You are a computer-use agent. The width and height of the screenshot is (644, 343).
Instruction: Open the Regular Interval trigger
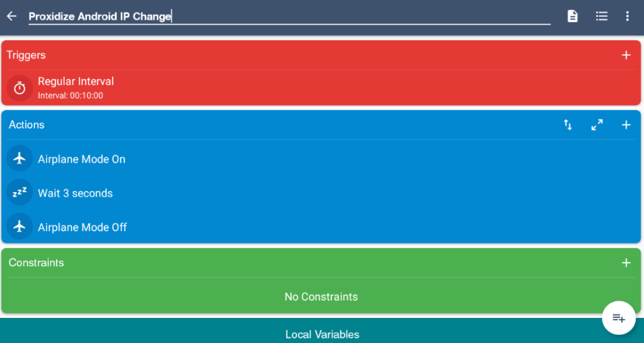[x=321, y=88]
